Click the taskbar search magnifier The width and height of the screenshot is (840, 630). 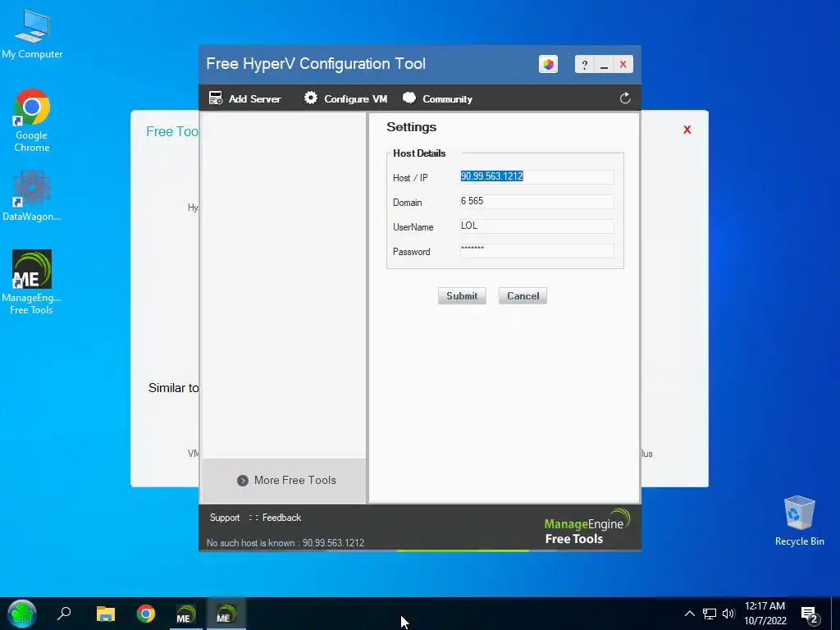64,614
